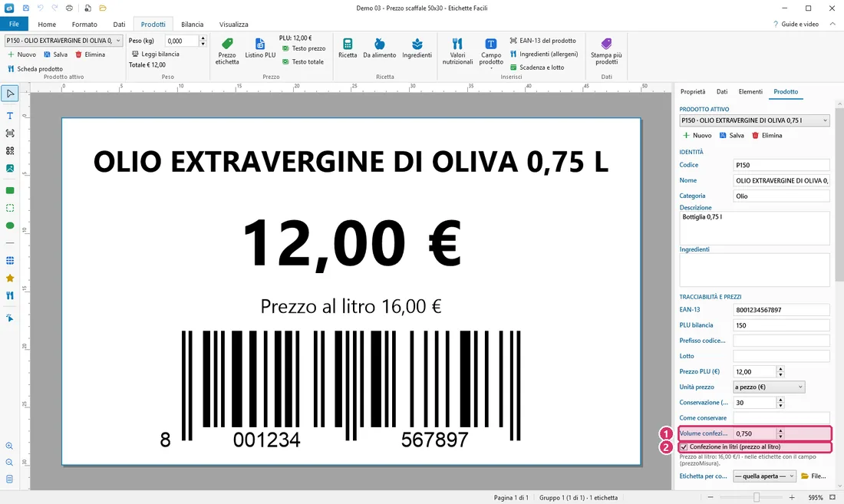Insert EAN-13 del prodotto
This screenshot has height=504, width=844.
pyautogui.click(x=542, y=41)
